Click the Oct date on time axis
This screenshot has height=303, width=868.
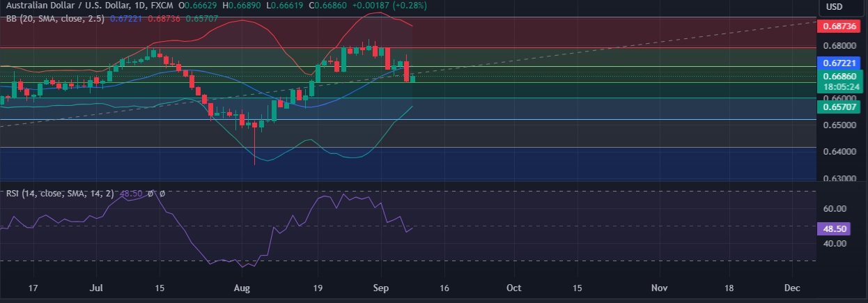[514, 287]
